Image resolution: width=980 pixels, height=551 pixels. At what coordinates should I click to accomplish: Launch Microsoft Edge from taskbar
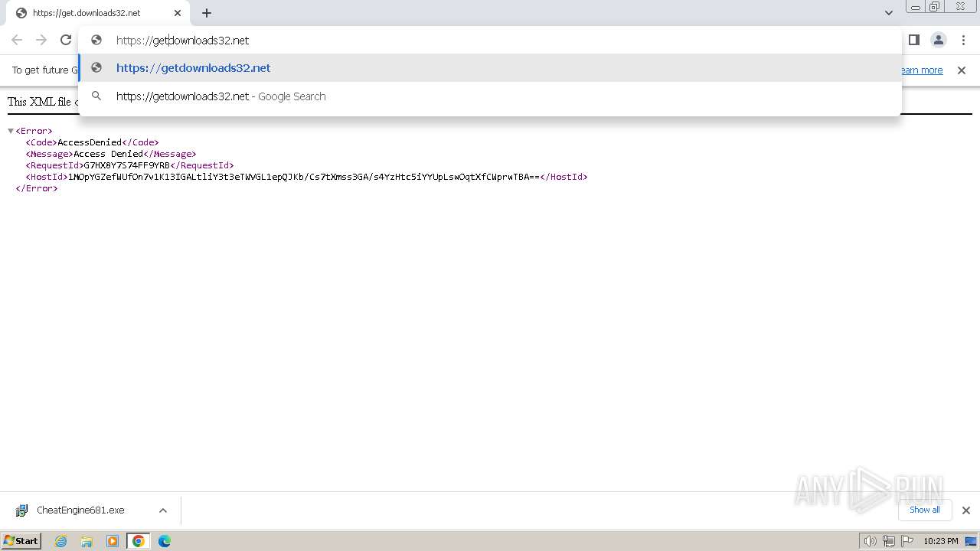165,541
